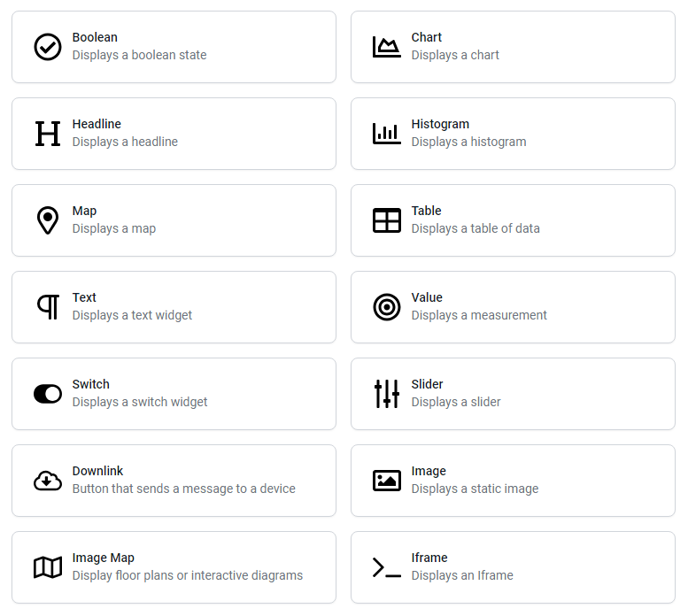The image size is (688, 616).
Task: Click the Value target circle icon
Action: (x=387, y=307)
